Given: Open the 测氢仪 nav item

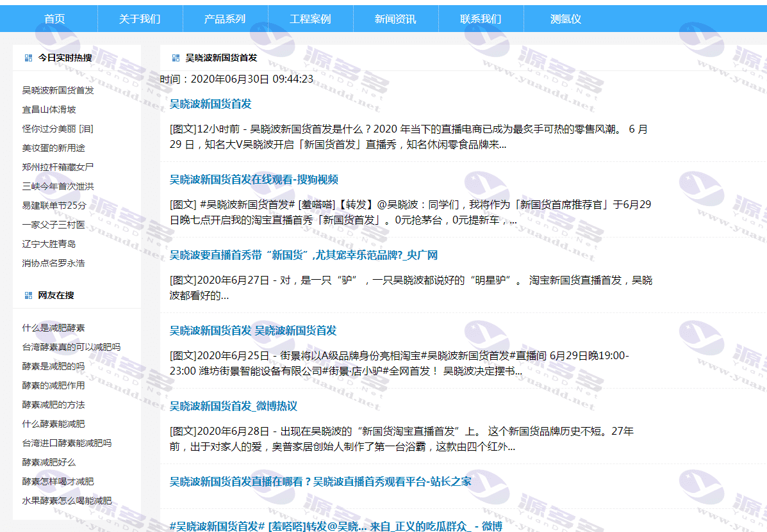Looking at the screenshot, I should [x=566, y=19].
